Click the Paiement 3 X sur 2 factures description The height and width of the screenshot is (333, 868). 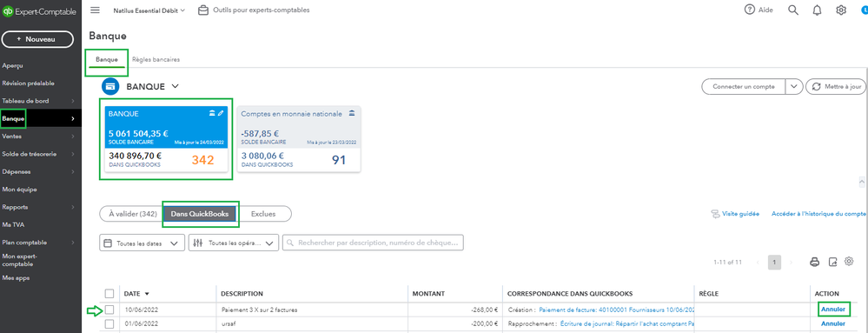point(259,310)
